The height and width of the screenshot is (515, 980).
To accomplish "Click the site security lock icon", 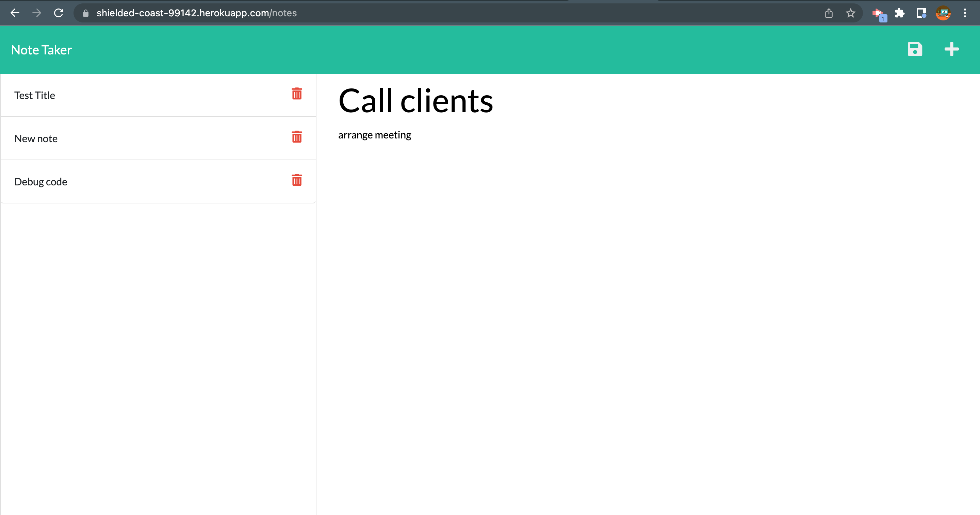I will (x=86, y=13).
